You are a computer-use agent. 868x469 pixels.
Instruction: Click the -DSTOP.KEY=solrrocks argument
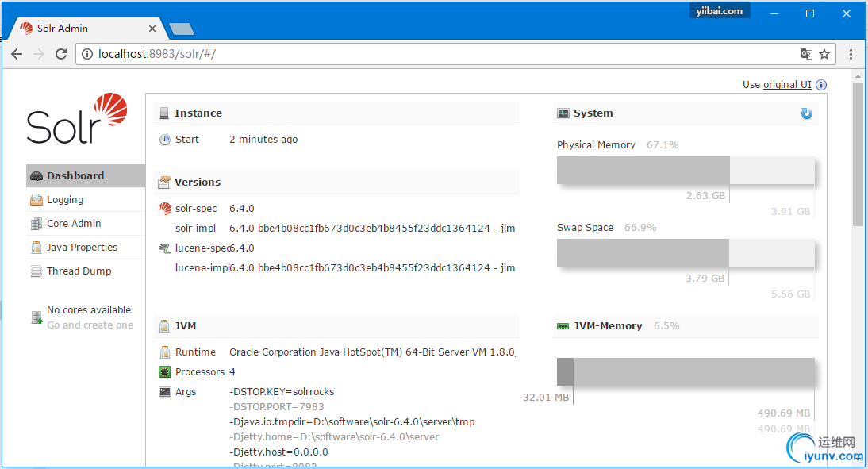282,392
